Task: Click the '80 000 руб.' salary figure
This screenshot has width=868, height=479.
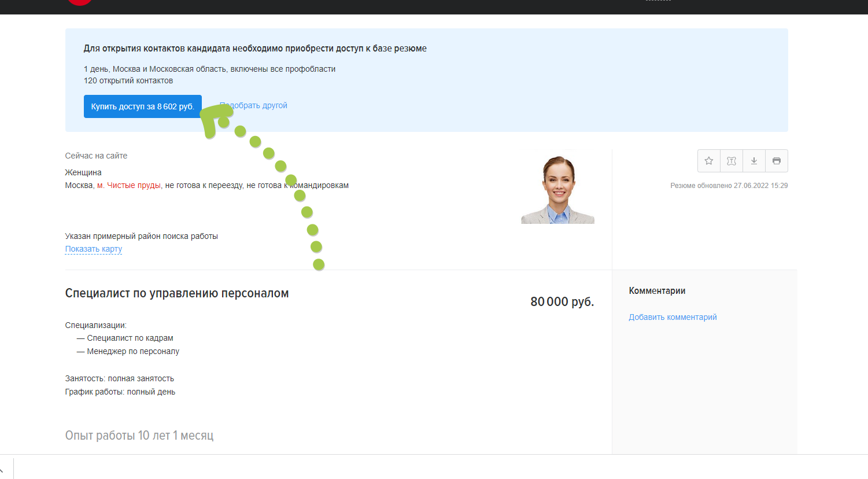Action: (x=562, y=301)
